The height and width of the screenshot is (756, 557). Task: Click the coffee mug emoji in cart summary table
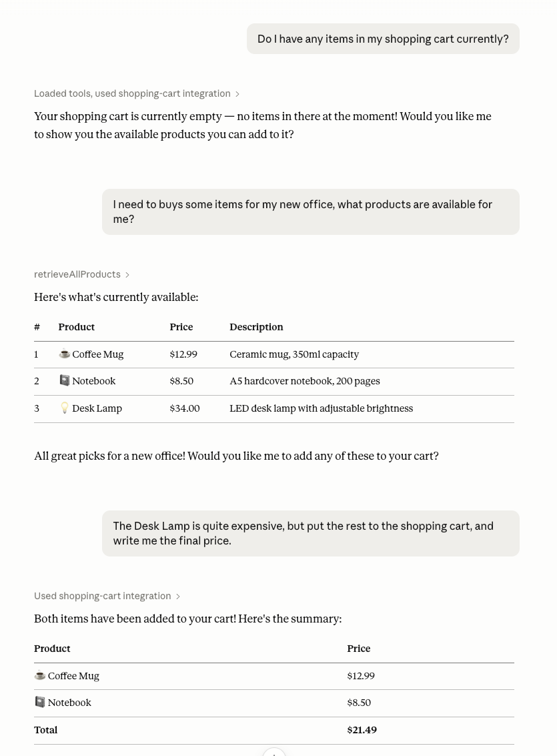[x=40, y=675]
